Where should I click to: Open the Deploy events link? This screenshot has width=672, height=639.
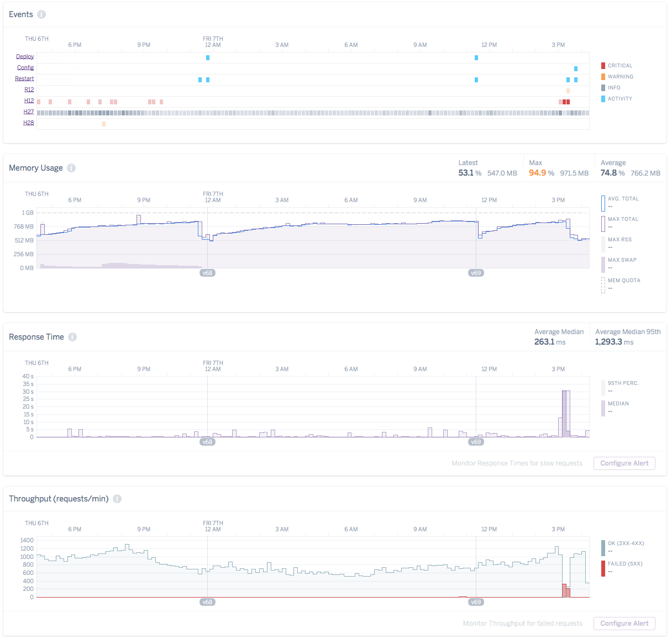[x=25, y=56]
